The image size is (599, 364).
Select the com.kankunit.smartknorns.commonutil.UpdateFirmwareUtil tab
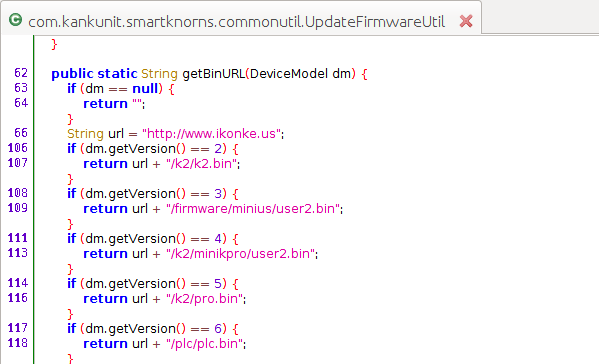241,19
